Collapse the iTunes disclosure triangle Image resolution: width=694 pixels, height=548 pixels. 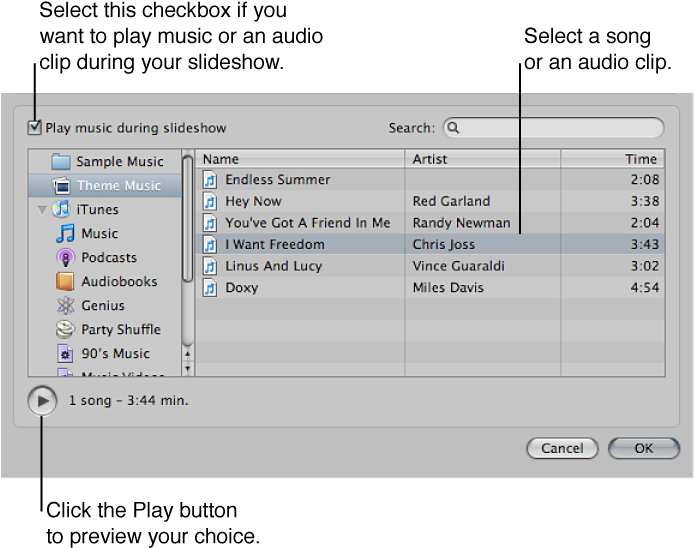[x=42, y=210]
